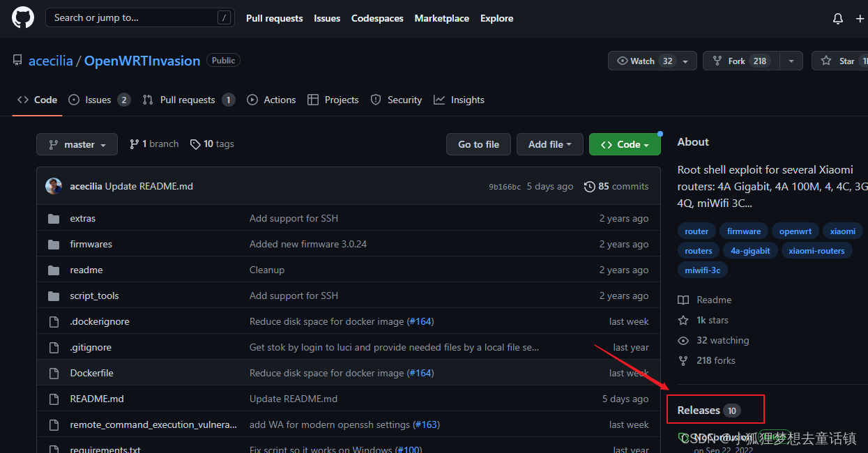Click the 4a-gigabit topic tag
This screenshot has height=453, width=868.
tap(750, 251)
